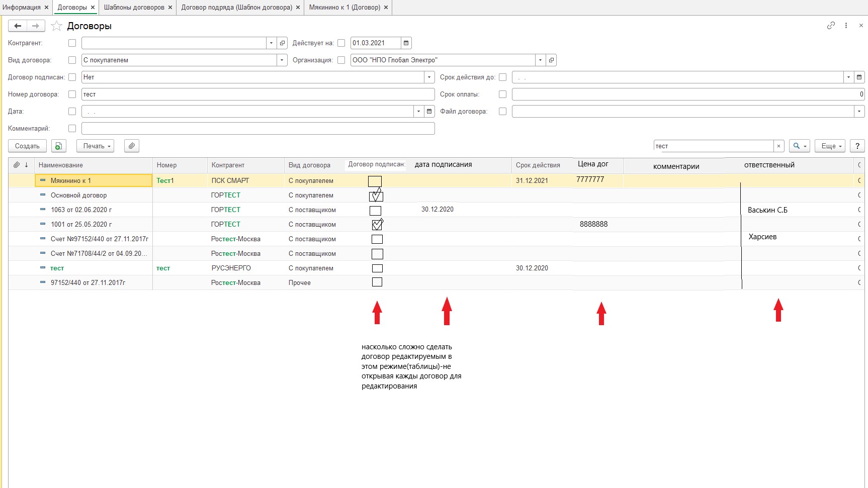
Task: Click the green copy-document icon next to Создать
Action: (x=59, y=146)
